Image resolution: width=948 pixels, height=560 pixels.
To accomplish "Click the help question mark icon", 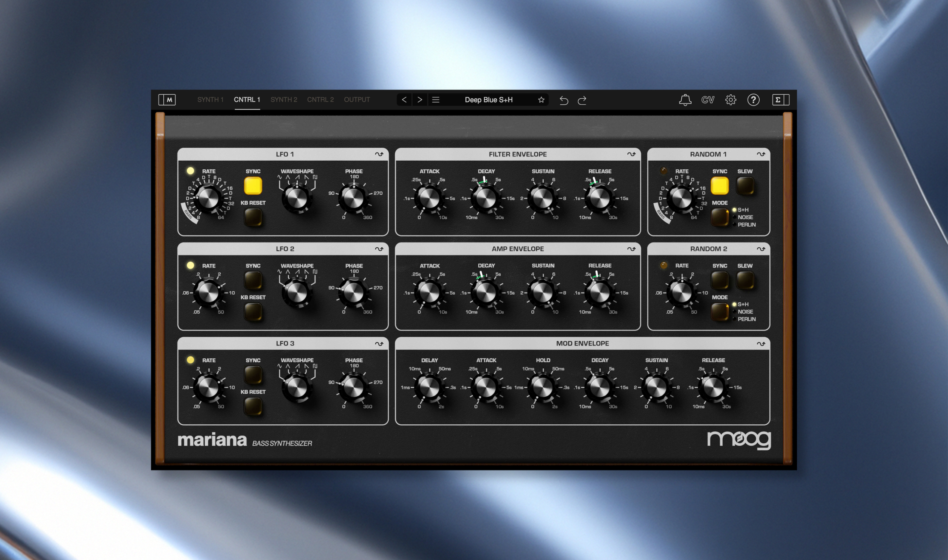I will pyautogui.click(x=753, y=100).
